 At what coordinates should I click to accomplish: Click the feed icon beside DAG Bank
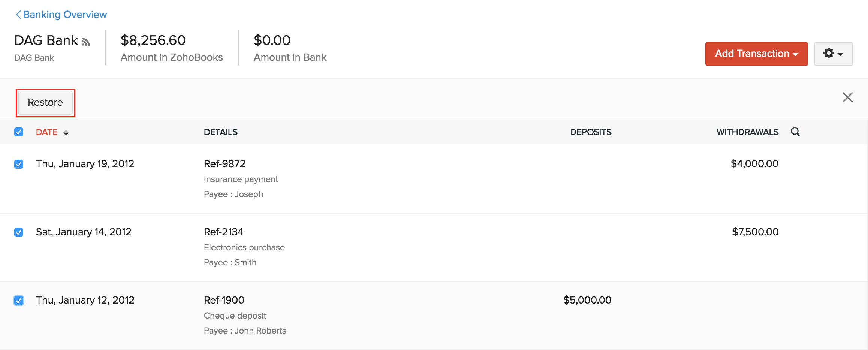[x=86, y=42]
